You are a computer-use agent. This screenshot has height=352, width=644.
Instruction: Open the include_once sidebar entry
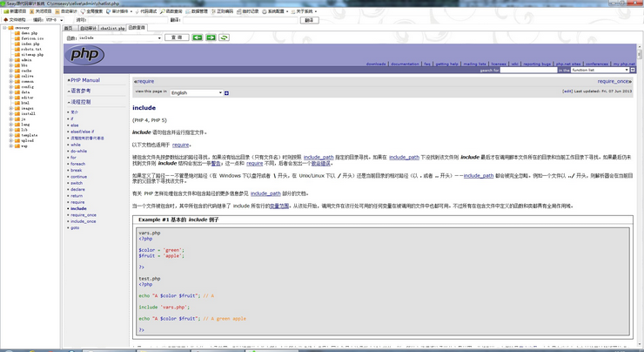(x=83, y=221)
